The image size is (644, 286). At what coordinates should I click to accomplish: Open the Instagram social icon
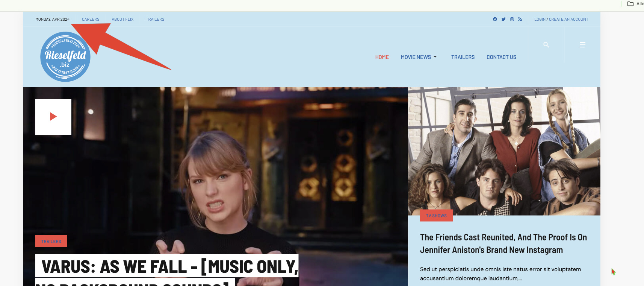pos(512,19)
